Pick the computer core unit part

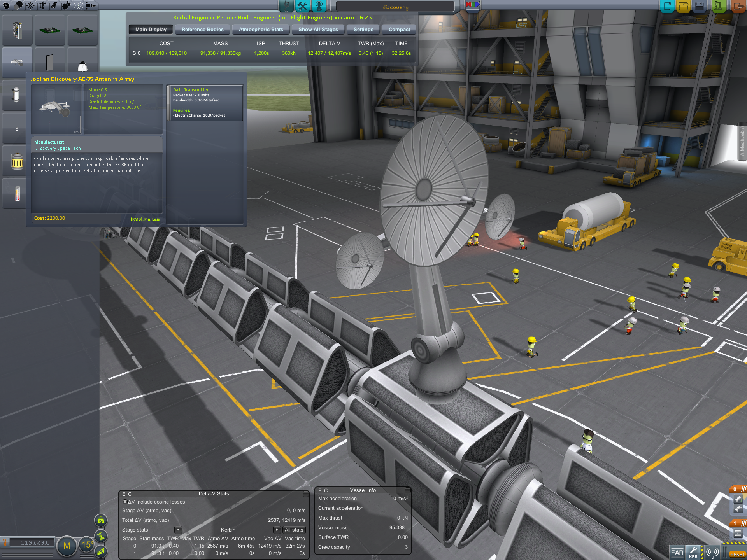(x=17, y=30)
